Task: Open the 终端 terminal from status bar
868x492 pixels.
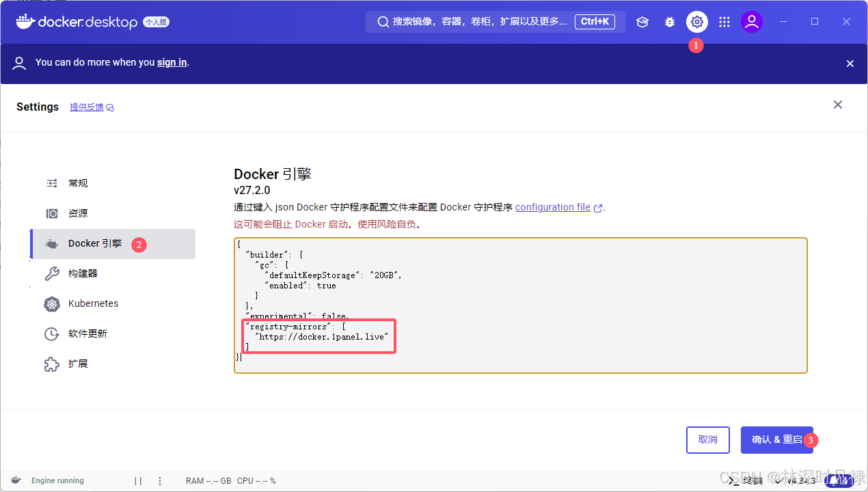Action: tap(746, 480)
